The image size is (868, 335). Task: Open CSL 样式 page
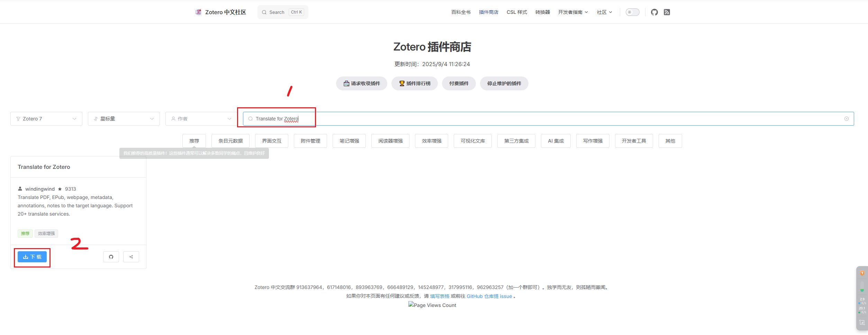[517, 12]
